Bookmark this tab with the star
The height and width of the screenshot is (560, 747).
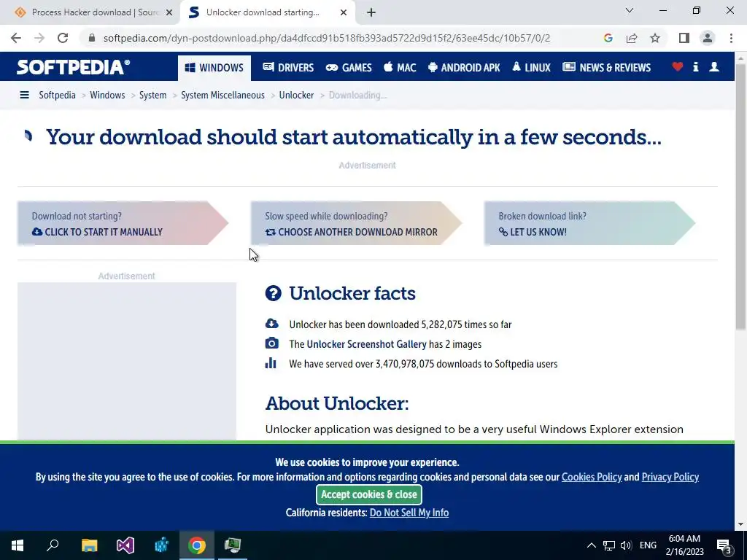click(x=655, y=38)
